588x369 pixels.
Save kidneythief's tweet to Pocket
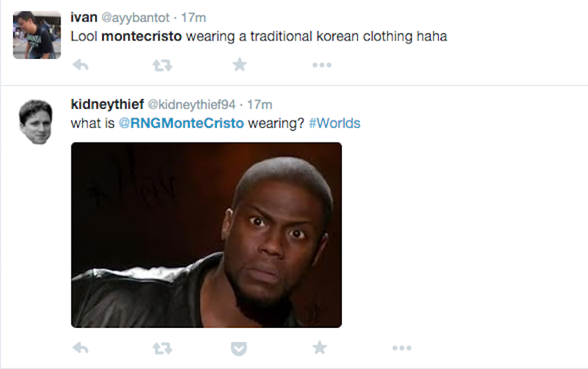pos(239,348)
